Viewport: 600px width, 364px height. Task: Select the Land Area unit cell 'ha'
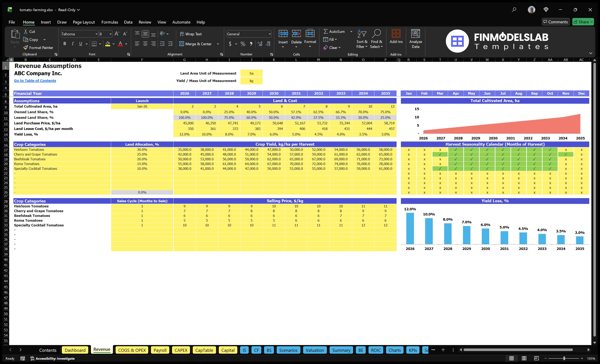coord(251,73)
